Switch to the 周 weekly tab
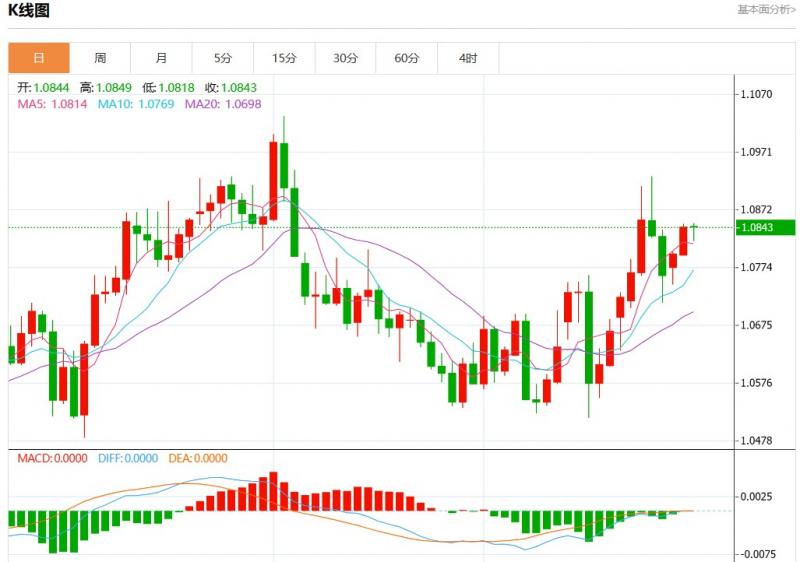Viewport: 800px width, 562px height. click(x=100, y=58)
